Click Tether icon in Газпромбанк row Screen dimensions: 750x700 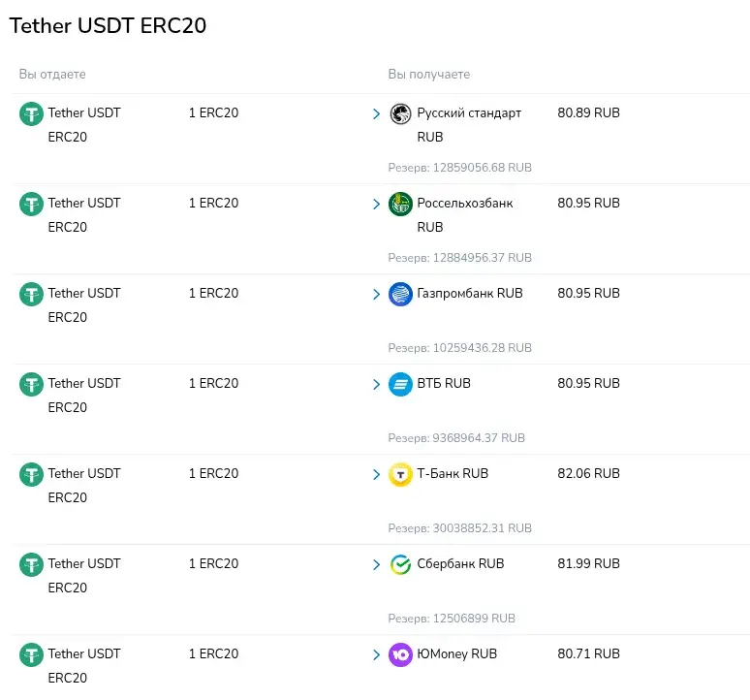31,294
